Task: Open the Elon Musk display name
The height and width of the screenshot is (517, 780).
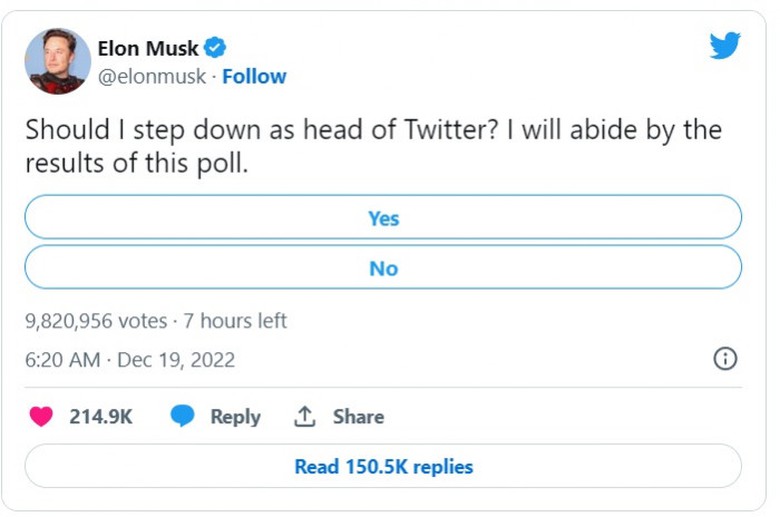Action: pos(147,48)
